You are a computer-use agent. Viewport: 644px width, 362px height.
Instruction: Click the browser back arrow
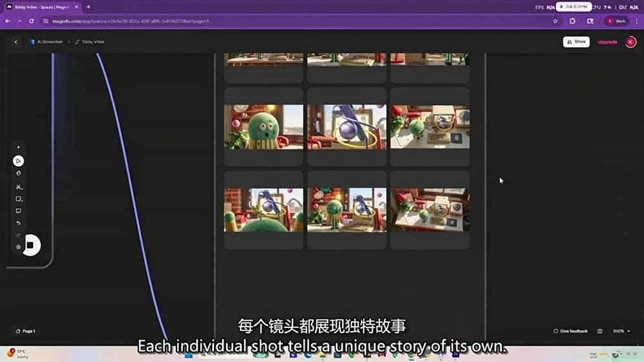7,21
